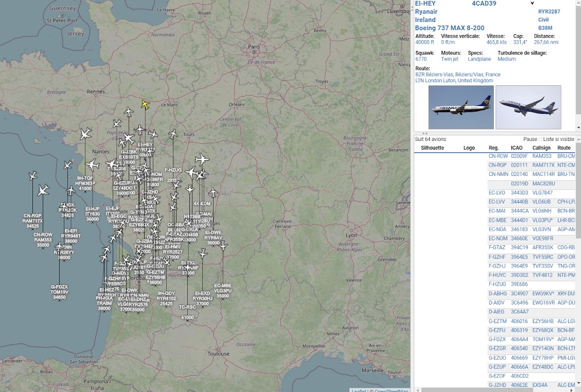Click the detail panel scroll-down arrow
Screen dimensions: 581x392
tap(578, 128)
